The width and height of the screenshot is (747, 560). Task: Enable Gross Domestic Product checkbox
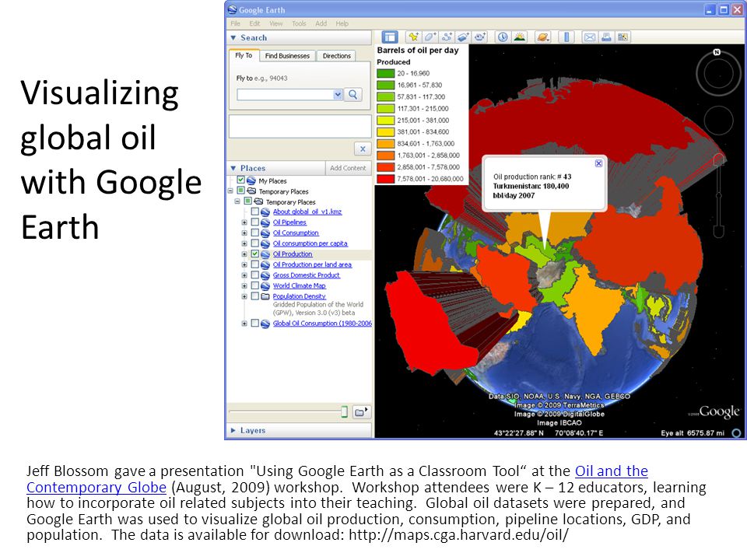tap(255, 275)
